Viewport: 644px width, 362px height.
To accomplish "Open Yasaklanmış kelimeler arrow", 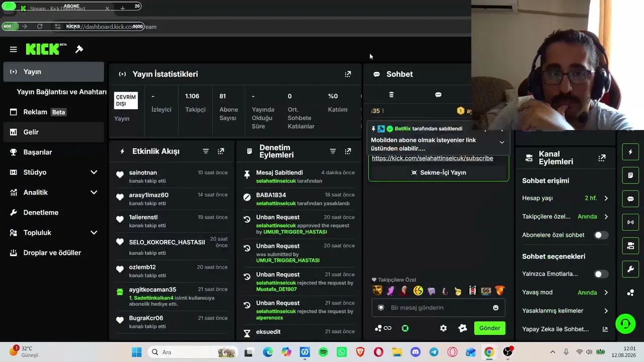I will tap(606, 311).
